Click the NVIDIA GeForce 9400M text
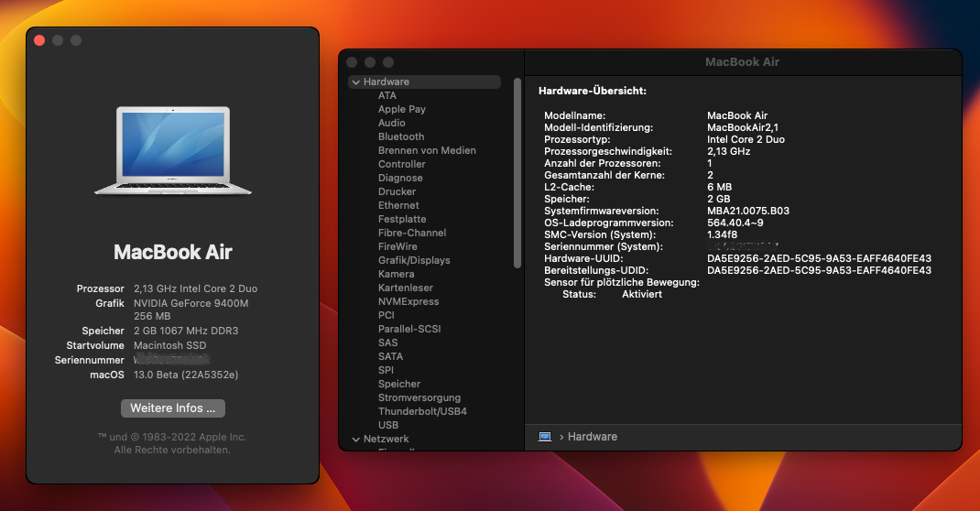This screenshot has height=511, width=980. point(191,304)
